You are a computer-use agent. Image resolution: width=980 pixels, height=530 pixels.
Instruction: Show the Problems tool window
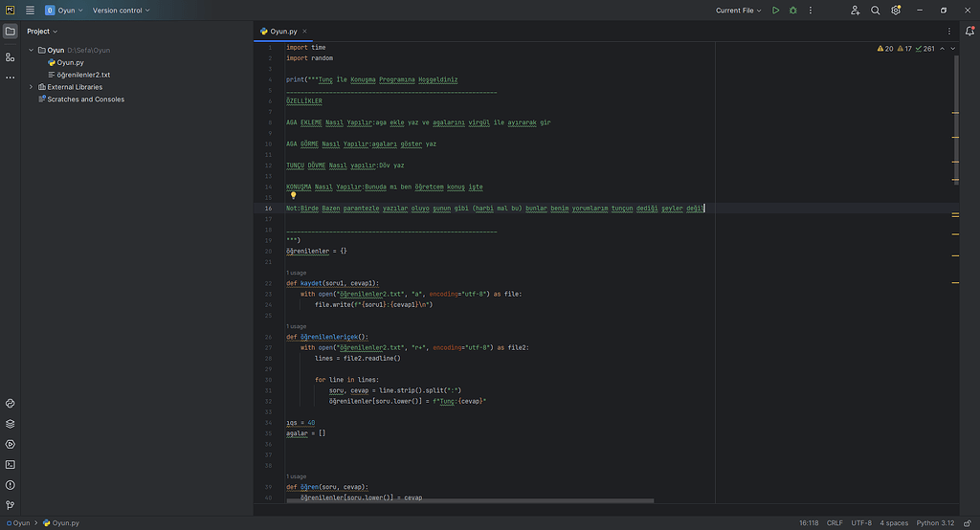pos(10,485)
